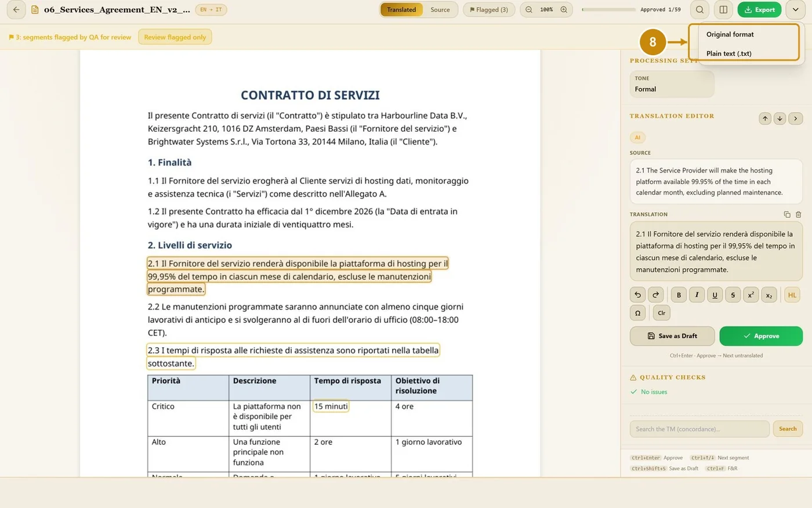
Task: Save the translation as draft
Action: pyautogui.click(x=672, y=336)
